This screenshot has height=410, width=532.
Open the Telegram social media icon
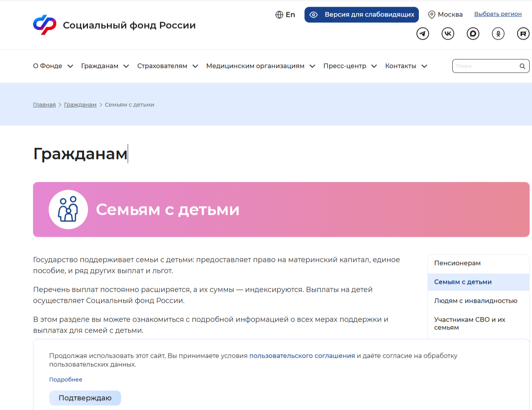[x=423, y=34]
